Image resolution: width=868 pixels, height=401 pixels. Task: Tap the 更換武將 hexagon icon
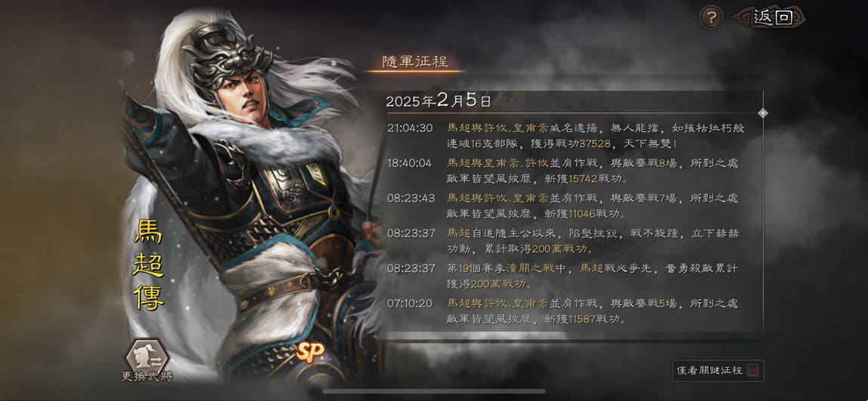(x=146, y=356)
